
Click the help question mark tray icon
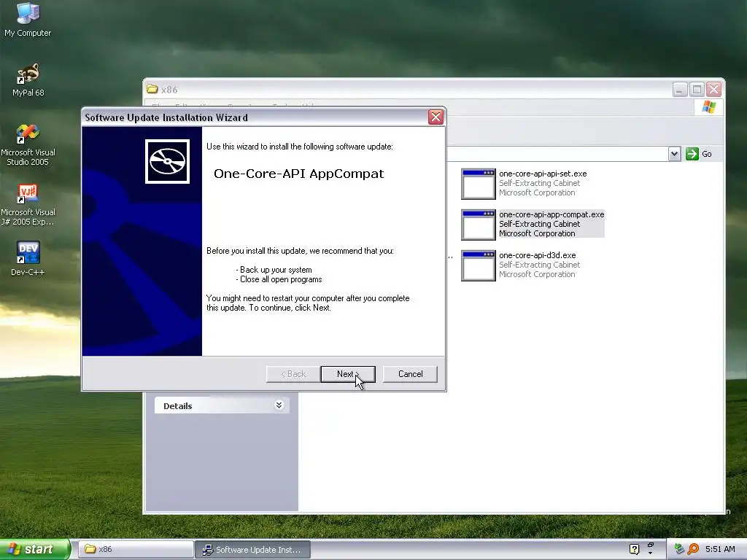point(634,549)
